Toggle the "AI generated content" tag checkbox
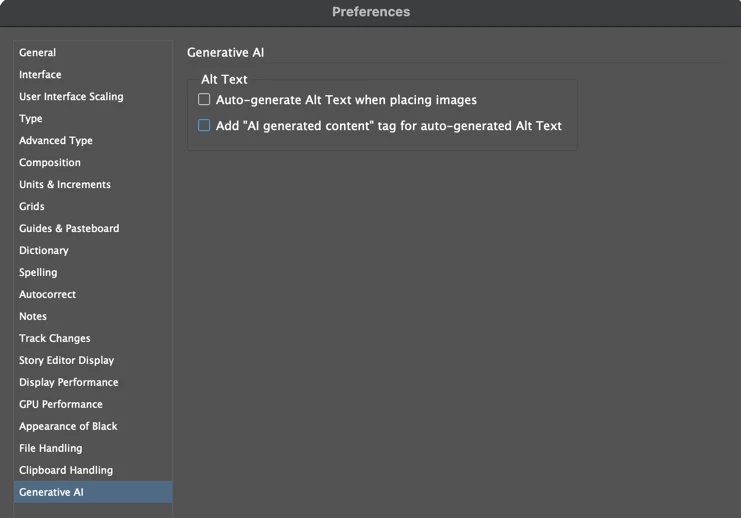 click(x=204, y=126)
